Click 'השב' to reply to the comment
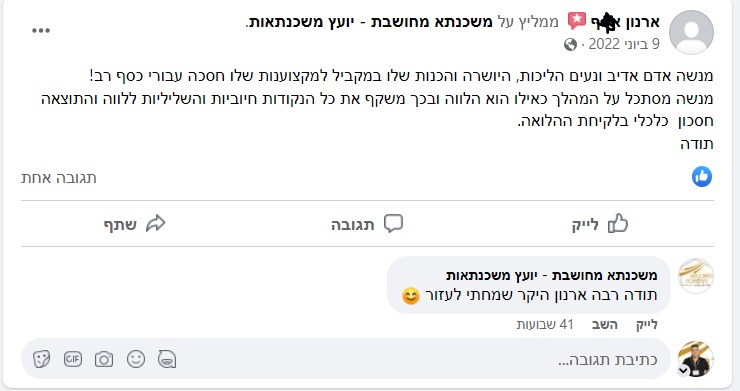This screenshot has height=391, width=740. coord(605,325)
